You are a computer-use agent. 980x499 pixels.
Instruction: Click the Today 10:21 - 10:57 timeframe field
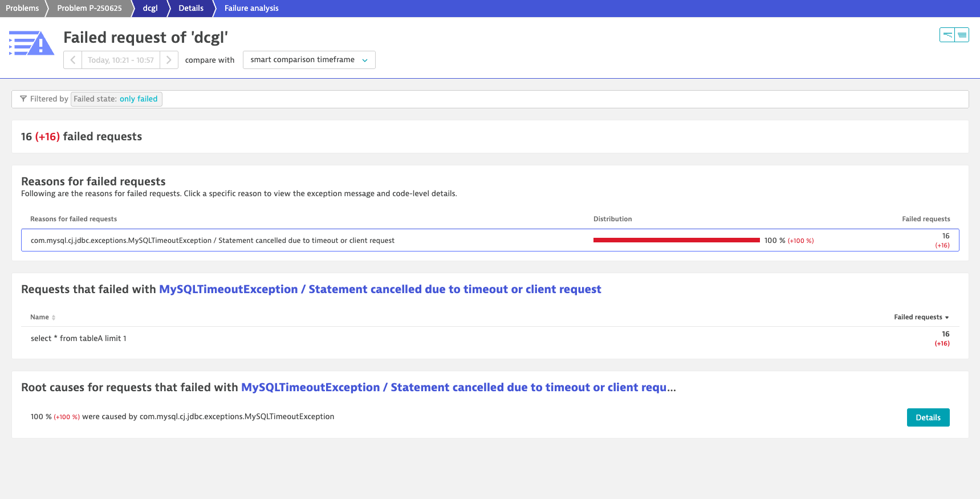coord(120,60)
